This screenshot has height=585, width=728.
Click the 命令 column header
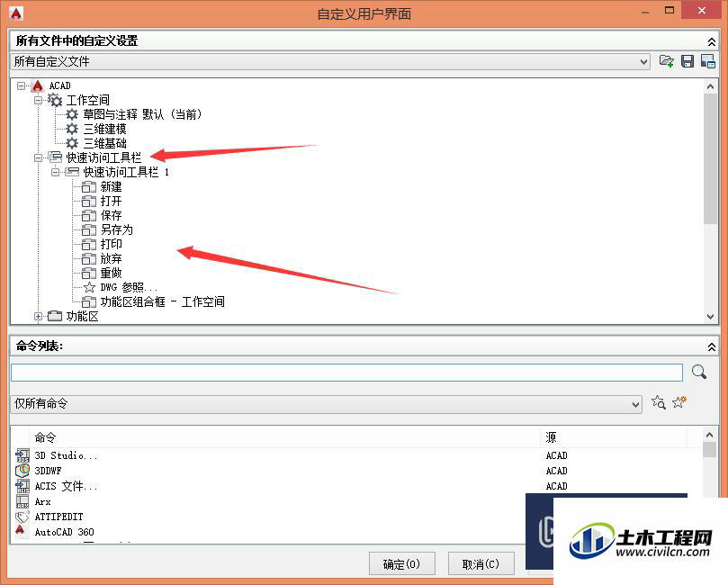[45, 437]
